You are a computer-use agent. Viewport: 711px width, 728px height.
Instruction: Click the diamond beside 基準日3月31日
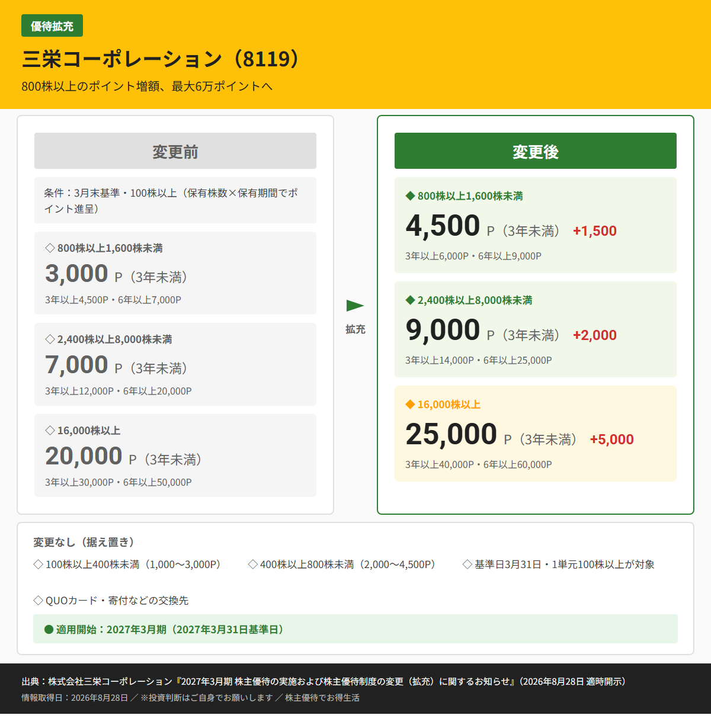(x=467, y=565)
